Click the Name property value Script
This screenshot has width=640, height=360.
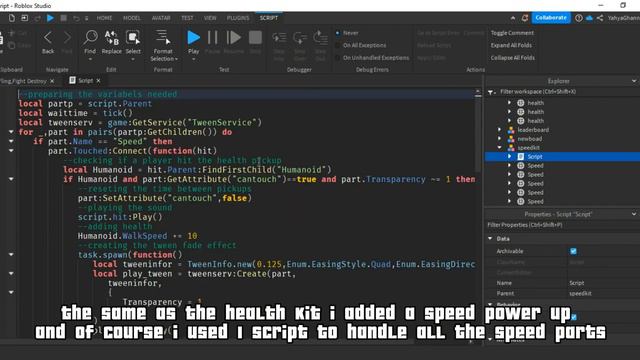coord(577,283)
